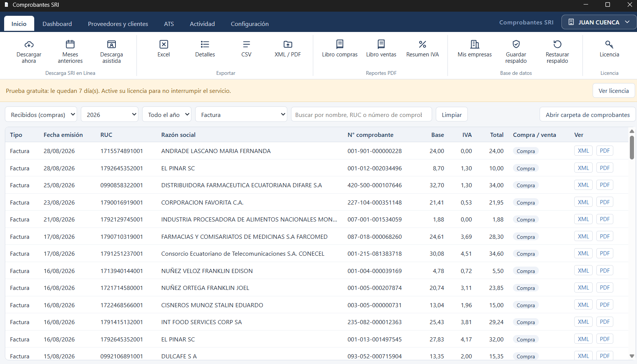Start Descarga asistida
Image resolution: width=637 pixels, height=364 pixels.
point(111,52)
